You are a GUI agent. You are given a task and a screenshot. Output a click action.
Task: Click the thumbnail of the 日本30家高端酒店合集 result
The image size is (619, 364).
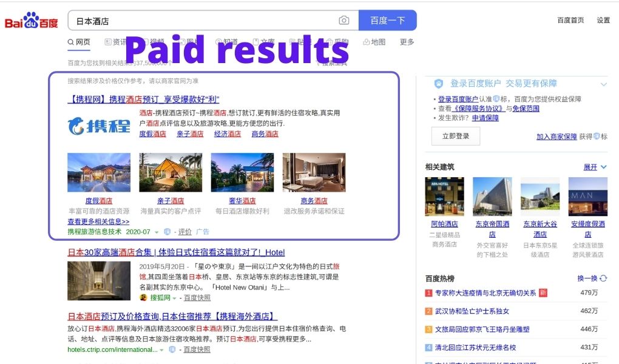(99, 281)
